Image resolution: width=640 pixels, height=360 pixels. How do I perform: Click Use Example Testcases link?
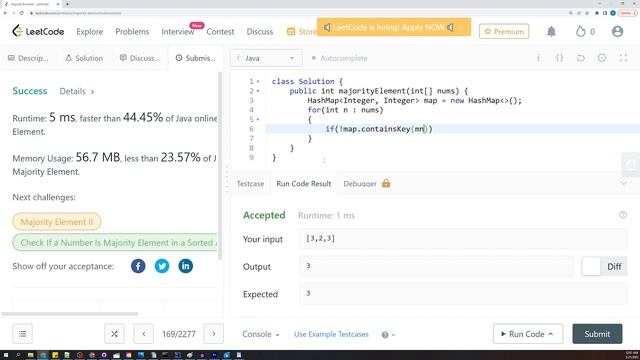tap(331, 334)
